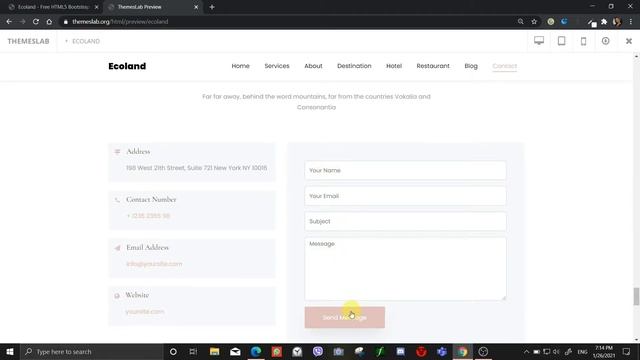Switch preview to tablet view icon
Viewport: 640px width, 360px height.
pos(562,41)
